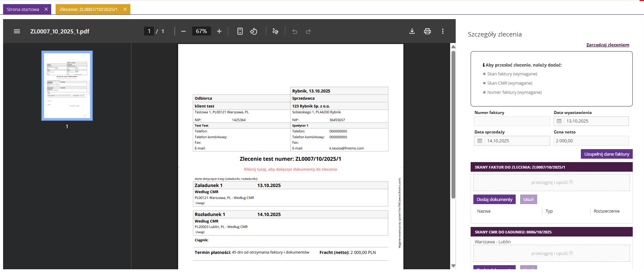Click the PDF page number box
The image size is (644, 272).
(x=149, y=31)
